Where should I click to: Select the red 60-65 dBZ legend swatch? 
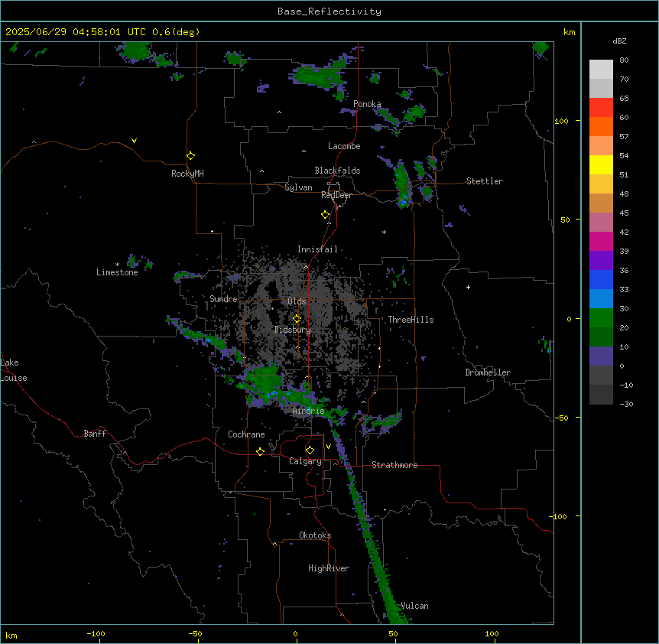pyautogui.click(x=601, y=108)
